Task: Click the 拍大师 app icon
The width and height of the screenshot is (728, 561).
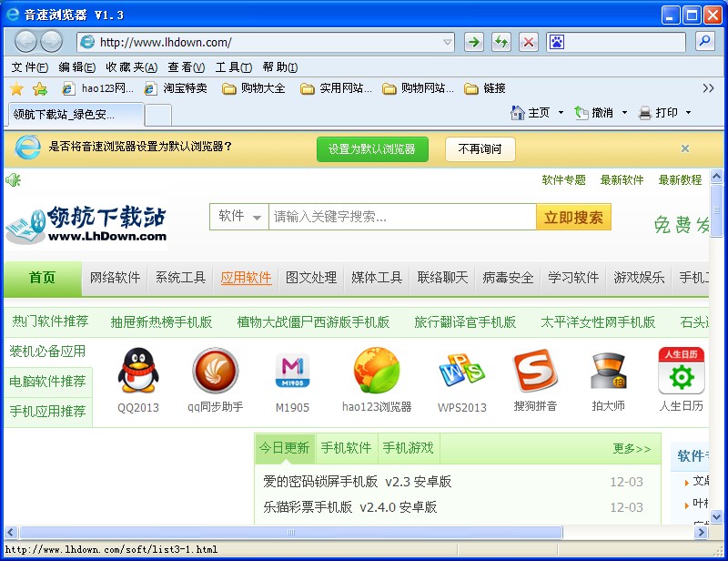Action: pos(608,371)
